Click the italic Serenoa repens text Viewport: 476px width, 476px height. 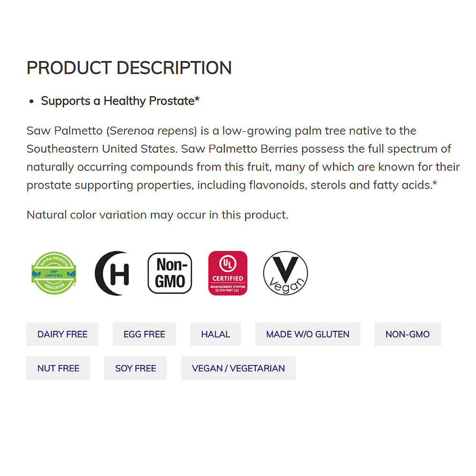click(153, 131)
